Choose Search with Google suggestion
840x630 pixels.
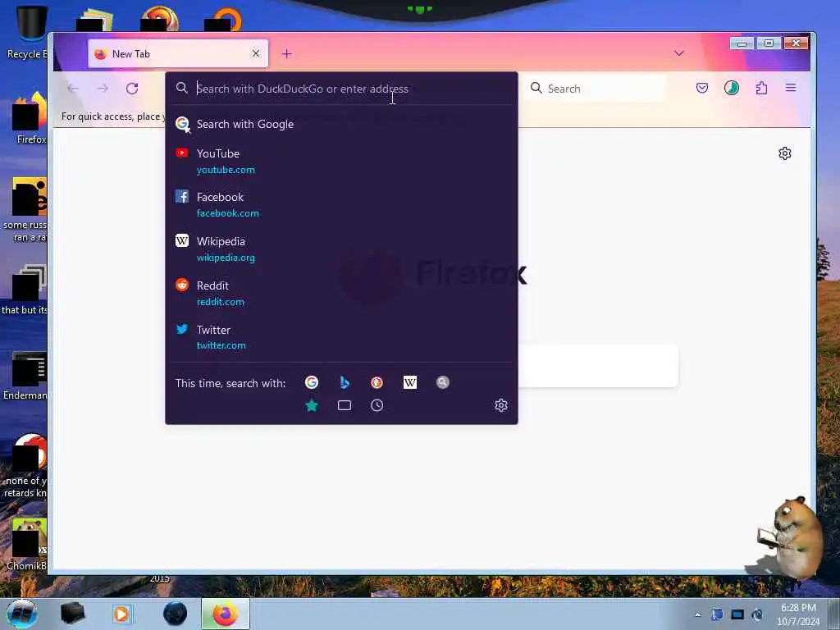coord(341,124)
